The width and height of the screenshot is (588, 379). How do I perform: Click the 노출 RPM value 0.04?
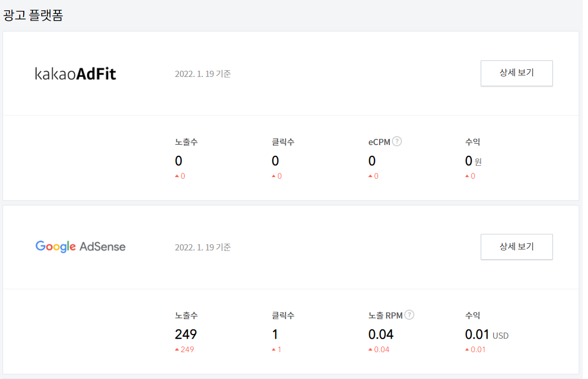tap(381, 334)
